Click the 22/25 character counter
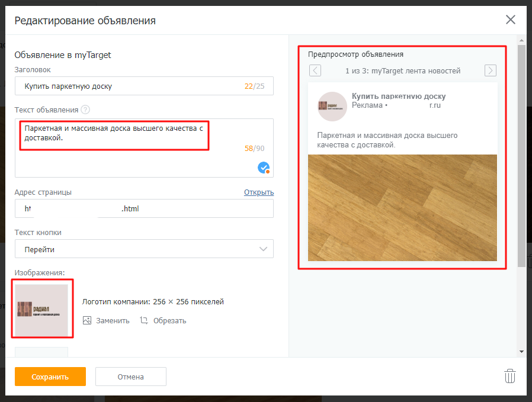The height and width of the screenshot is (402, 532). (255, 86)
